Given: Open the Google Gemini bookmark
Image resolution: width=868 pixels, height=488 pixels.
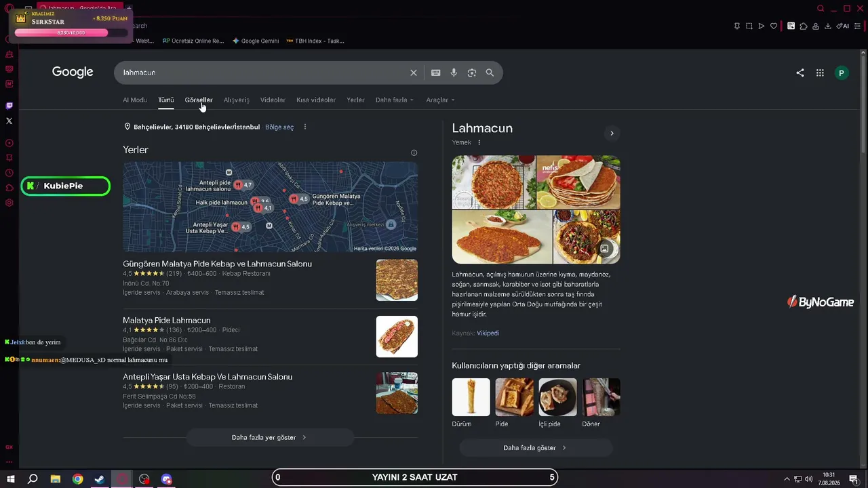Looking at the screenshot, I should pos(256,41).
